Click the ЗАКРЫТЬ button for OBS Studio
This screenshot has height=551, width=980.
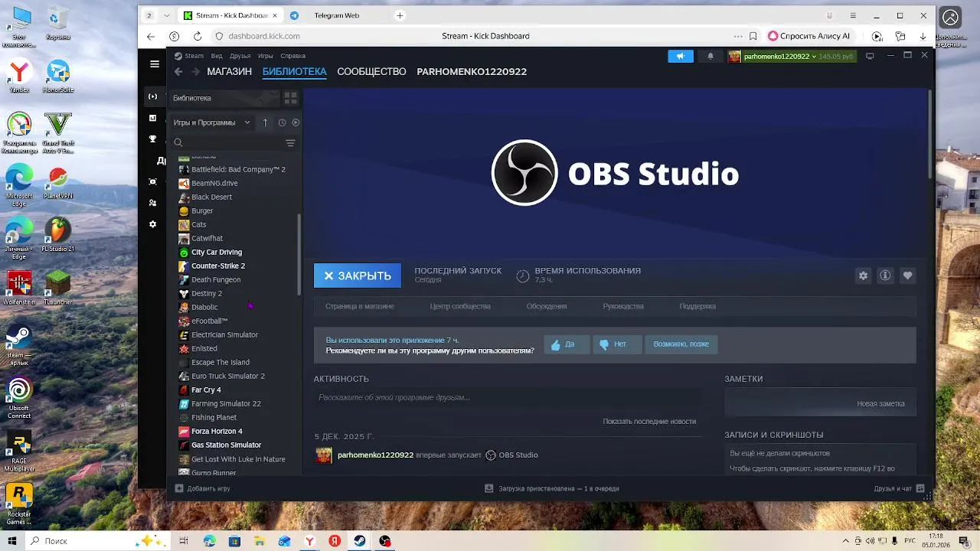358,275
